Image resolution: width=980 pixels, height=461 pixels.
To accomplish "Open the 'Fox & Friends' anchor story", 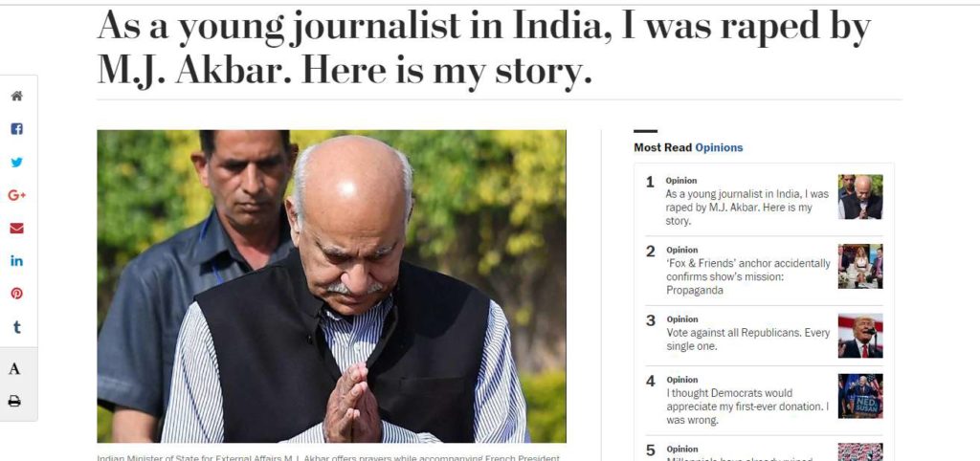I will 748,276.
